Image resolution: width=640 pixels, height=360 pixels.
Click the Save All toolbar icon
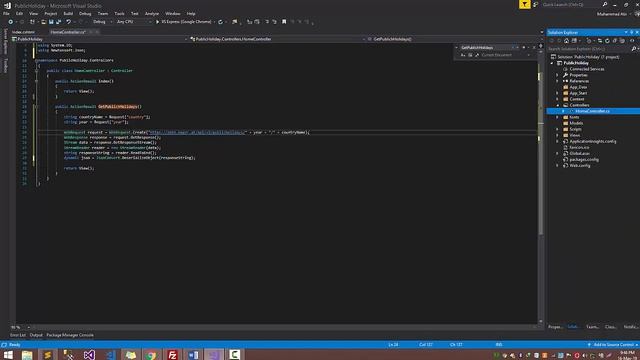coord(58,22)
